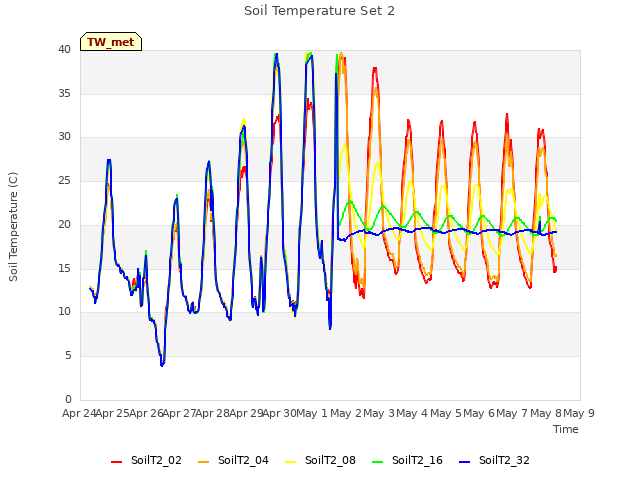Click the May 8 x-axis tick label

click(x=546, y=413)
